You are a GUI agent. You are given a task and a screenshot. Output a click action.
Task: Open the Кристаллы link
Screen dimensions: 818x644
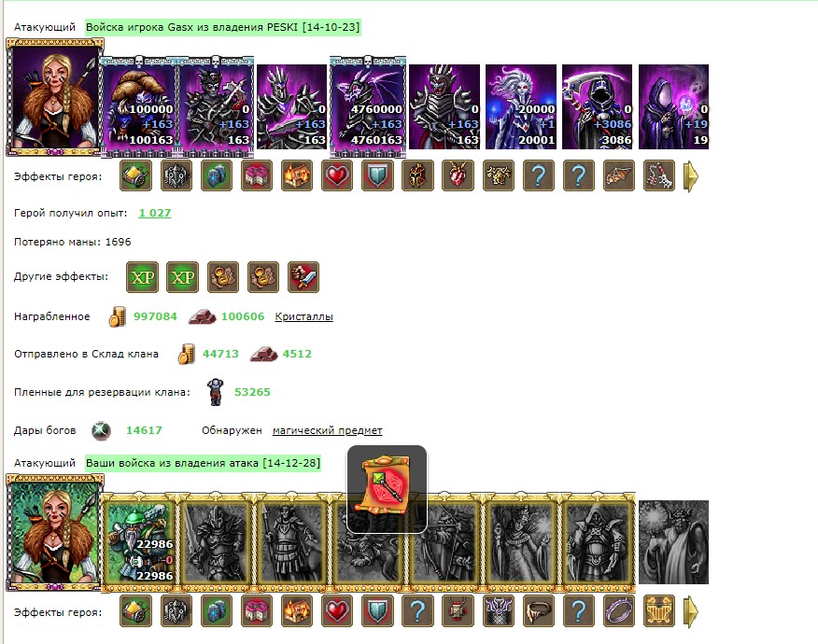[x=303, y=316]
